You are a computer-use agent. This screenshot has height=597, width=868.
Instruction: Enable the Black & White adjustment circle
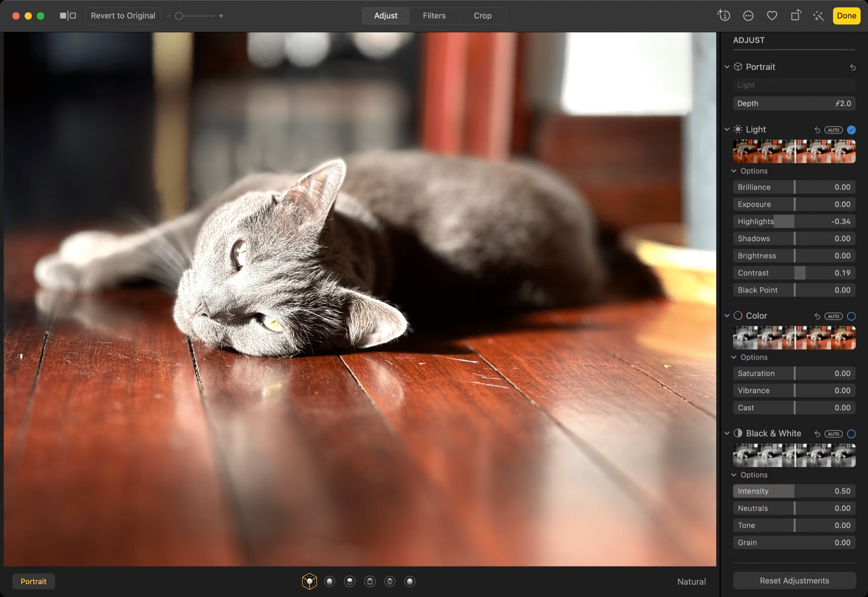pyautogui.click(x=851, y=434)
